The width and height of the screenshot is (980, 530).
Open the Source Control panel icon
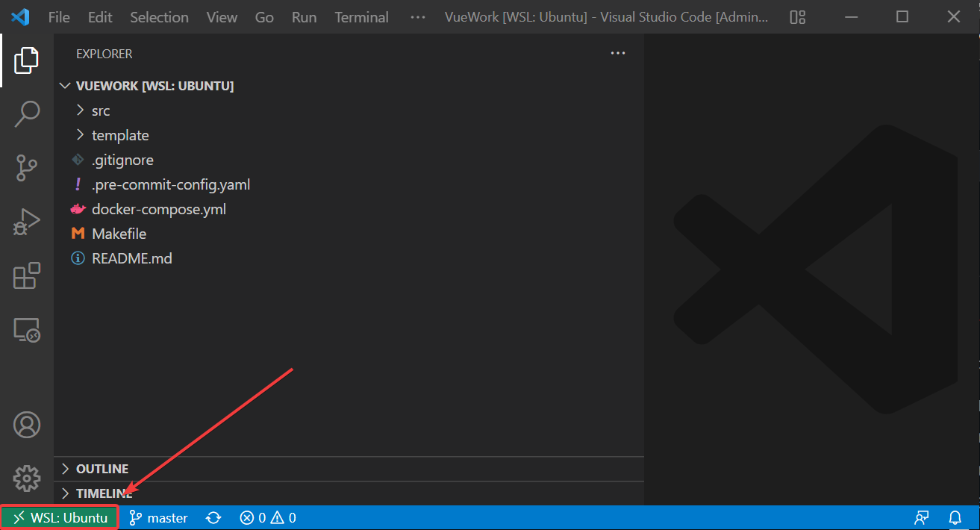pos(27,167)
